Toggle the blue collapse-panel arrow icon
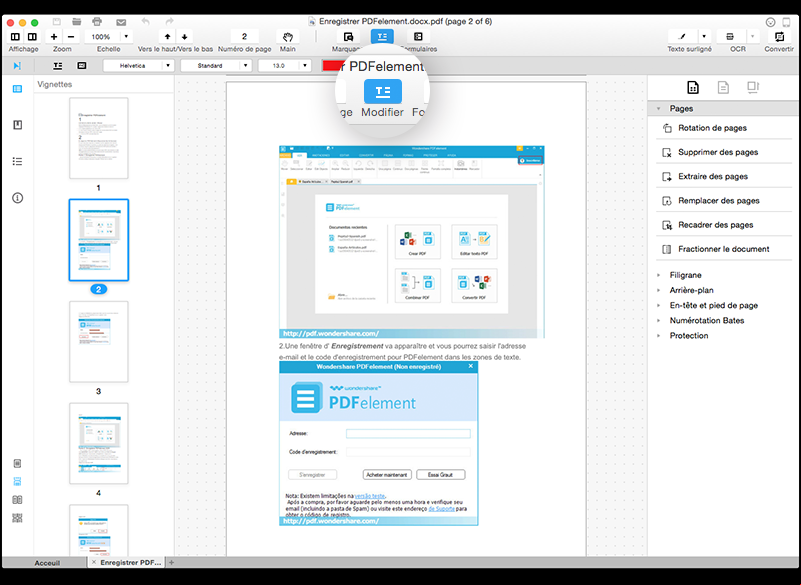The image size is (801, 585). [x=17, y=65]
